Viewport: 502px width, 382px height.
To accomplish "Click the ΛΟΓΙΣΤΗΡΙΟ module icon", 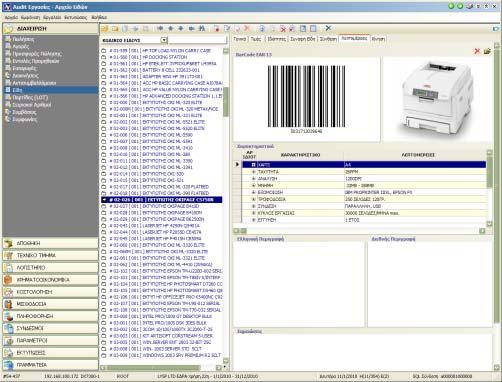I will point(8,268).
